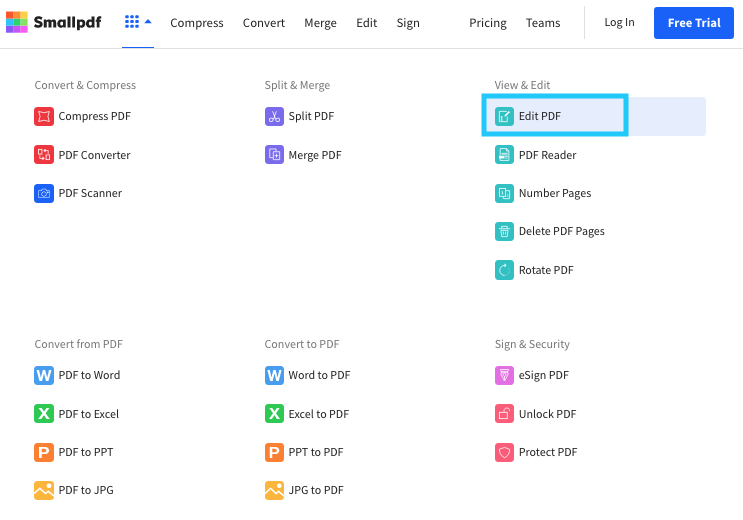Choose the Edit PDF option
743x520 pixels.
540,117
